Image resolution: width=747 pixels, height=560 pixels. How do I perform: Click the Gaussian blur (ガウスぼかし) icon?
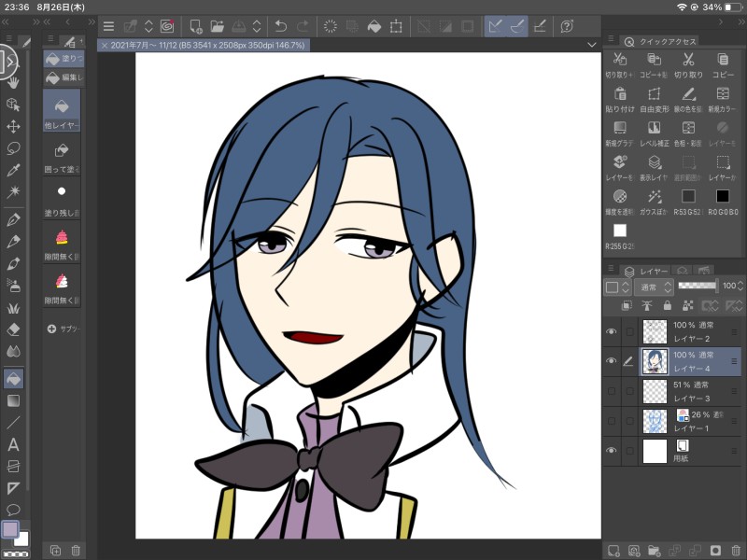pos(655,196)
